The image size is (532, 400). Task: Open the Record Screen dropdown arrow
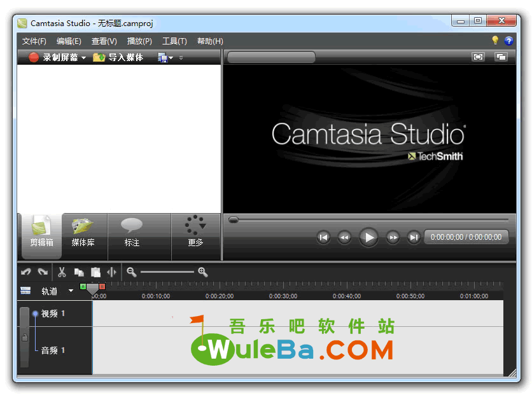[83, 58]
